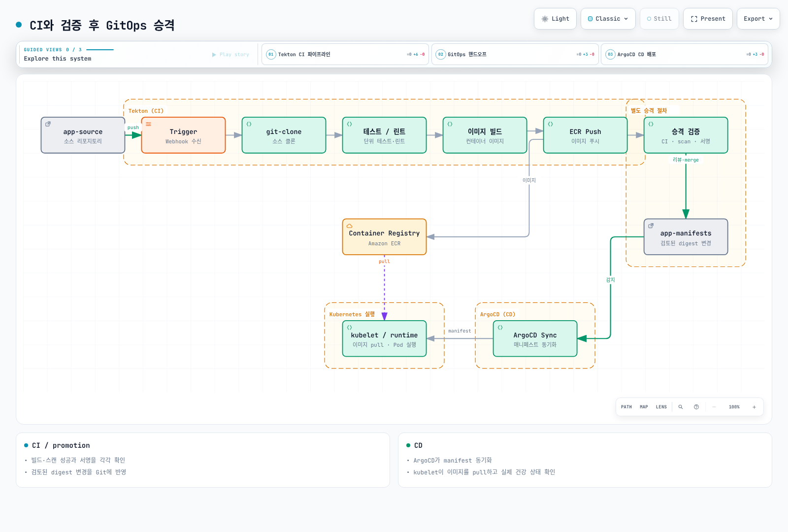
Task: Select the Container Registry Amazon ECR node
Action: 385,237
